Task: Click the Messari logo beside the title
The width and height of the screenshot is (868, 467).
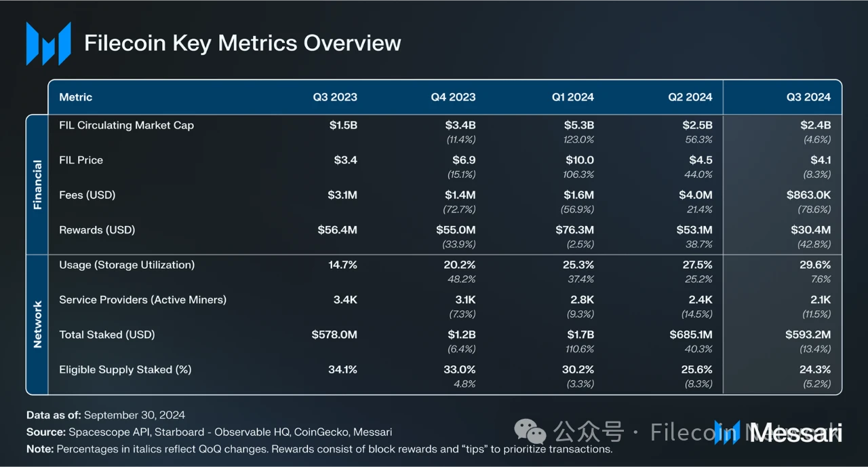Action: pyautogui.click(x=48, y=43)
